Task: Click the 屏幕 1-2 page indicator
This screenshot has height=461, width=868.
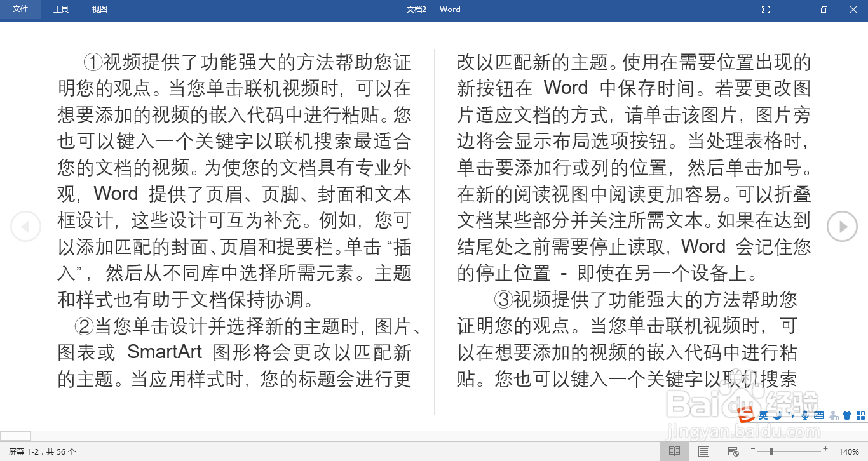Action: (x=42, y=452)
